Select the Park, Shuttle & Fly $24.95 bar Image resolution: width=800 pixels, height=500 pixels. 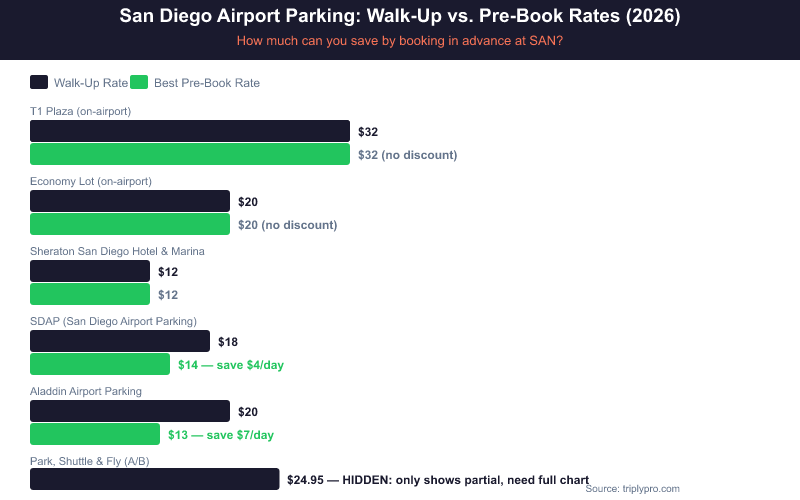155,480
